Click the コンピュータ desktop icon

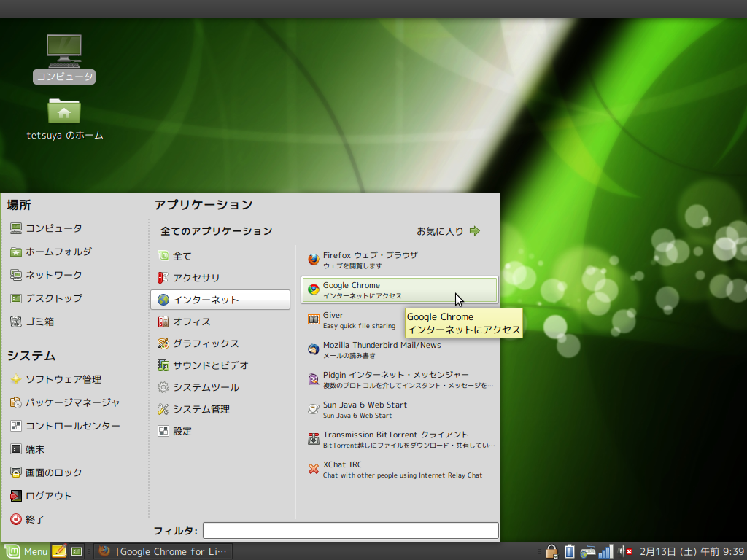[x=64, y=58]
